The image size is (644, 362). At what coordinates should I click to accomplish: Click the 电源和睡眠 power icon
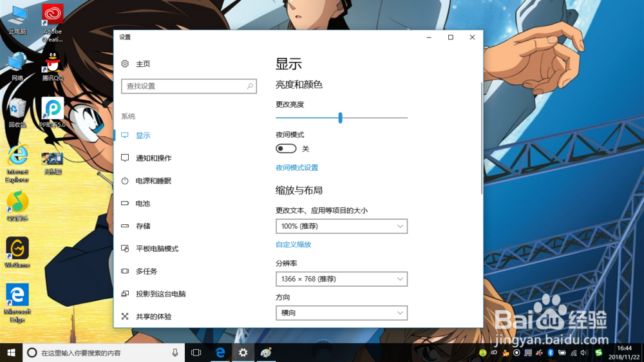tap(125, 180)
